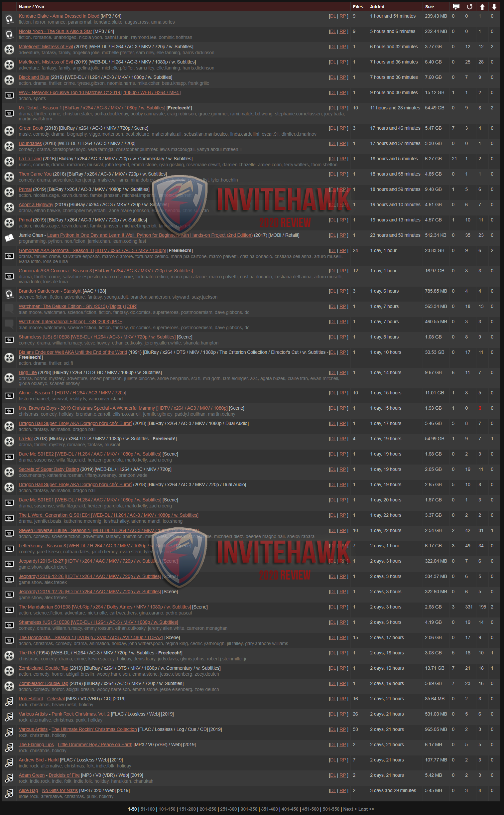
Task: Click music note icon beside Alice Bag
Action: pyautogui.click(x=9, y=793)
